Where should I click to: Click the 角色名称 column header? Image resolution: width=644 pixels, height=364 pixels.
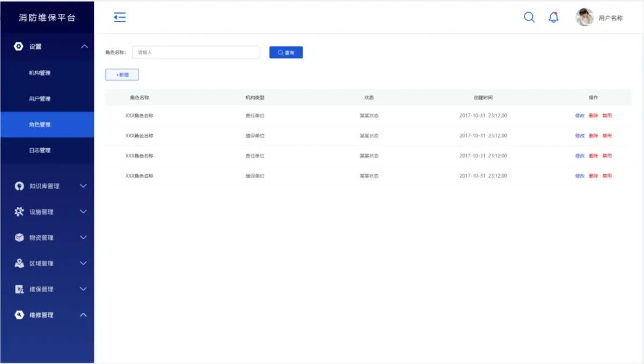tap(140, 98)
